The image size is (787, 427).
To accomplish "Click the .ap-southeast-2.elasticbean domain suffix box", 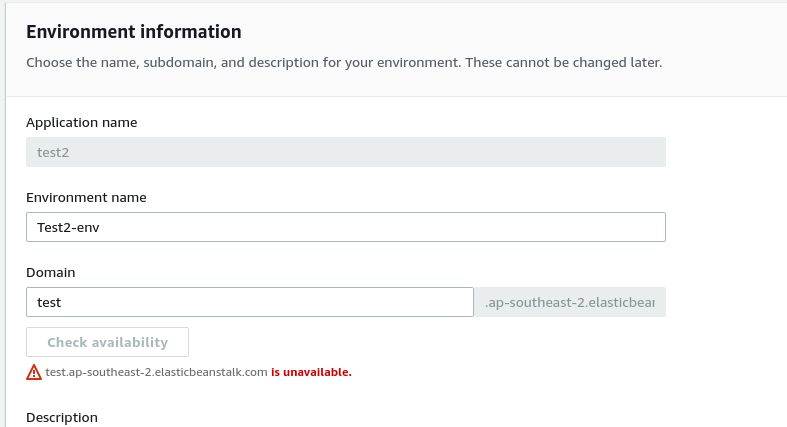I will click(570, 302).
